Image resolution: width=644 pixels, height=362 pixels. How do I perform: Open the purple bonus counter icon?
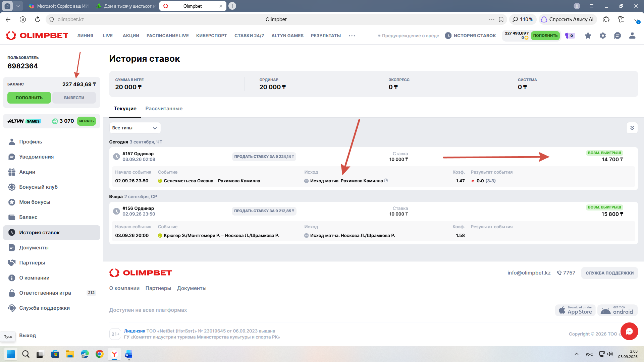(570, 36)
